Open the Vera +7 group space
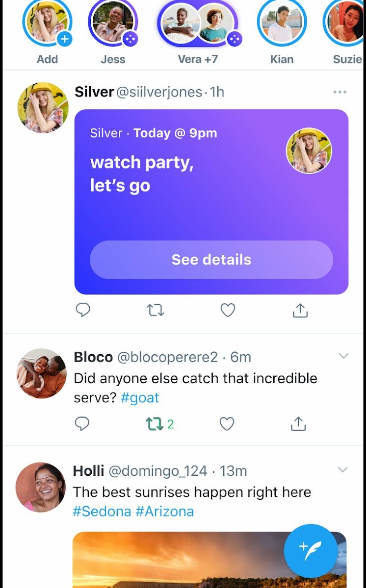The image size is (366, 588). pos(198,24)
